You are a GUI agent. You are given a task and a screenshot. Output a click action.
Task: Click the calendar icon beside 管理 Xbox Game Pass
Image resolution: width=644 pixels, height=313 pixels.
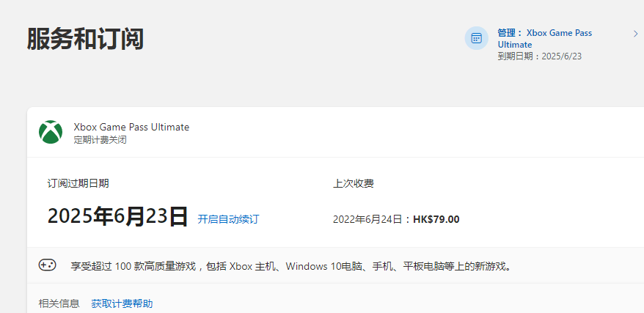pyautogui.click(x=477, y=38)
